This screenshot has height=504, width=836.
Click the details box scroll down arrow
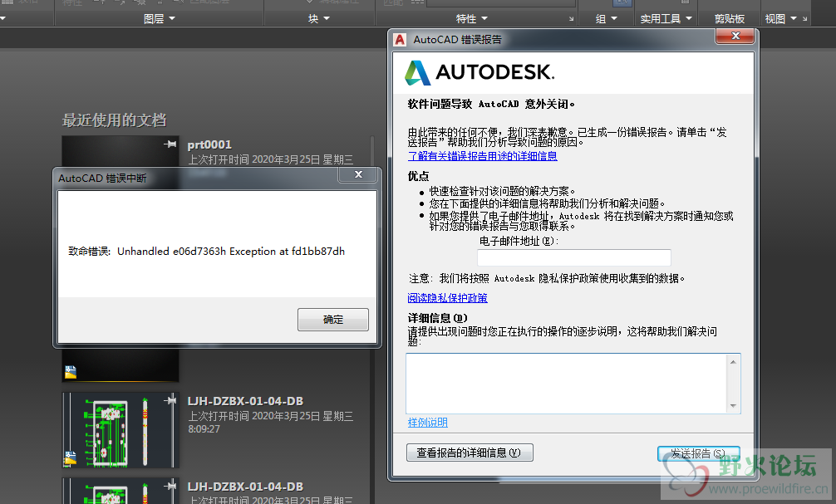click(733, 406)
